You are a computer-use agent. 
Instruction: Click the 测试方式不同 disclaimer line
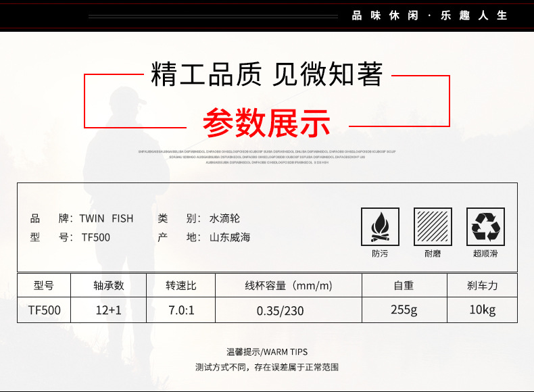click(267, 367)
